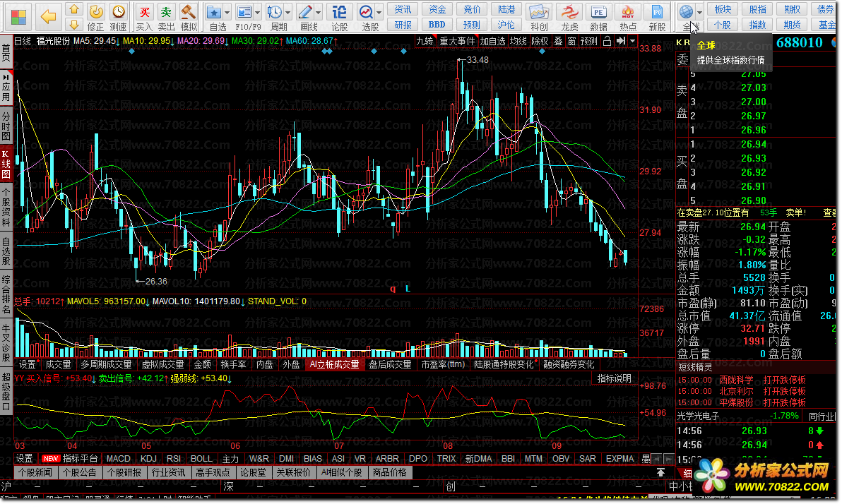Click the 资讯 news button

coord(403,9)
